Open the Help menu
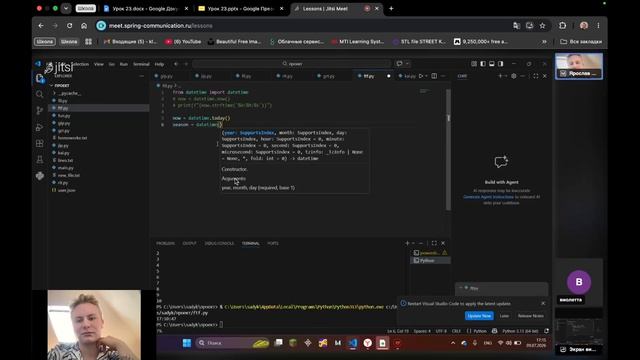Viewport: 640px width, 360px height. point(159,64)
